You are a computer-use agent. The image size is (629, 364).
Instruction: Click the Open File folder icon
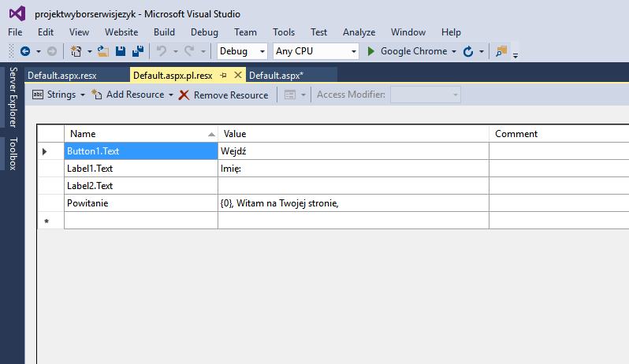click(103, 51)
